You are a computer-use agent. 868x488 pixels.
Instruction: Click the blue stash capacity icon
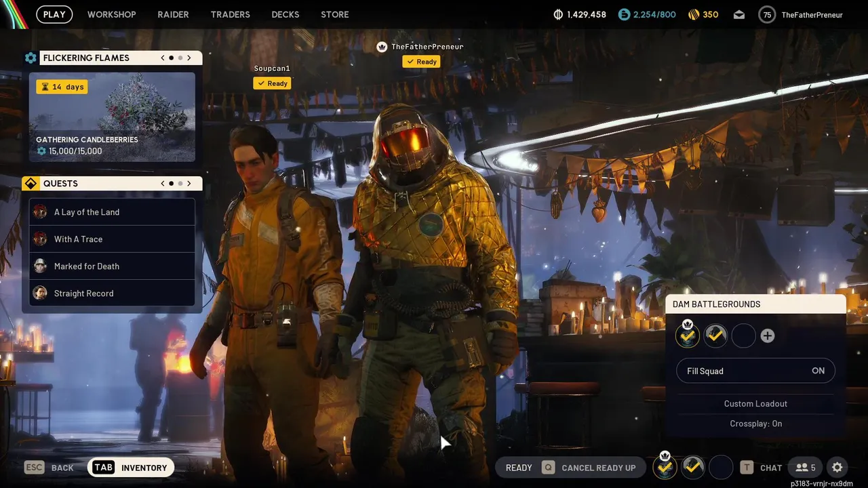[x=624, y=14]
